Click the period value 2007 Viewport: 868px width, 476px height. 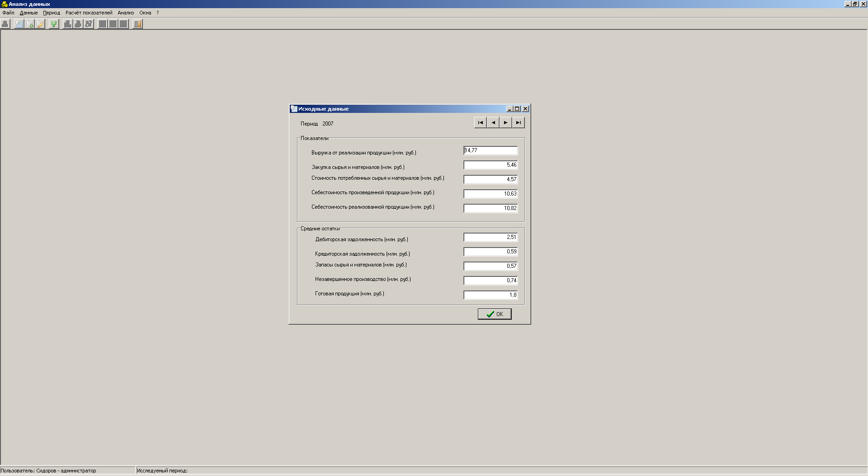click(x=328, y=124)
